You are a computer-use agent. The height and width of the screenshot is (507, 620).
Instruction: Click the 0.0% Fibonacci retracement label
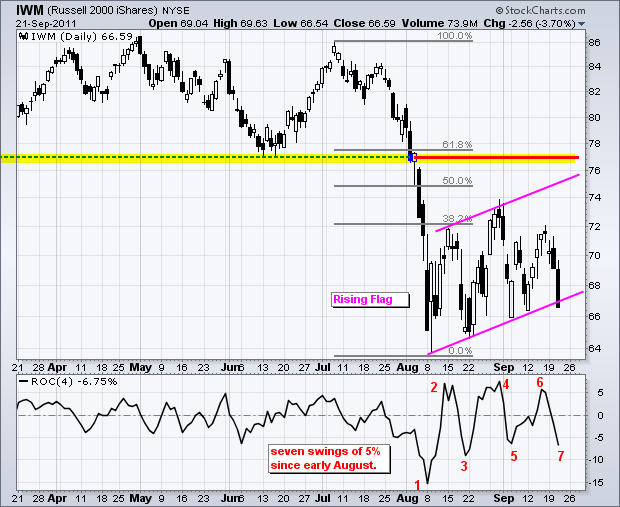coord(461,350)
